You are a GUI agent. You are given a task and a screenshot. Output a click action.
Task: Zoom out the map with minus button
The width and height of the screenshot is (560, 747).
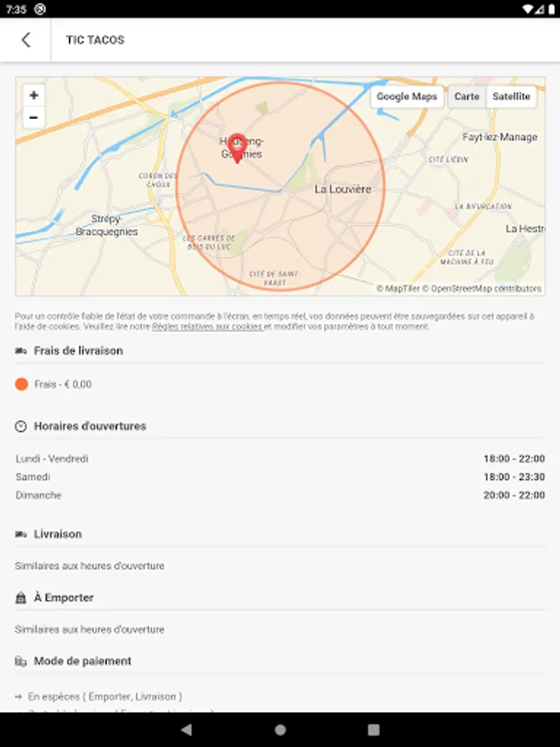[x=33, y=117]
